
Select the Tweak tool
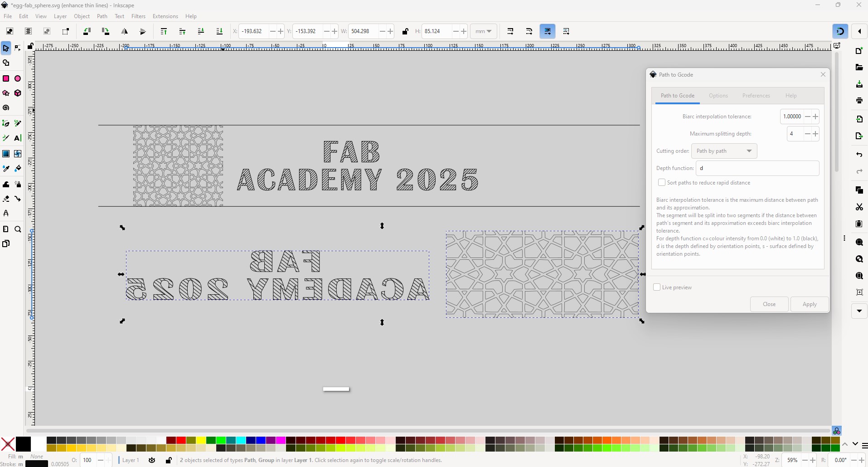click(6, 184)
